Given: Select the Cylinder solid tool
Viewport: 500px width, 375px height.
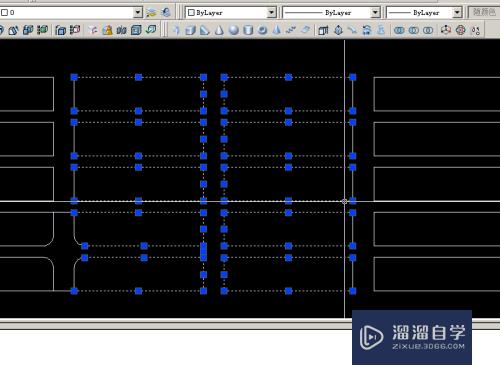Looking at the screenshot, I should (248, 30).
